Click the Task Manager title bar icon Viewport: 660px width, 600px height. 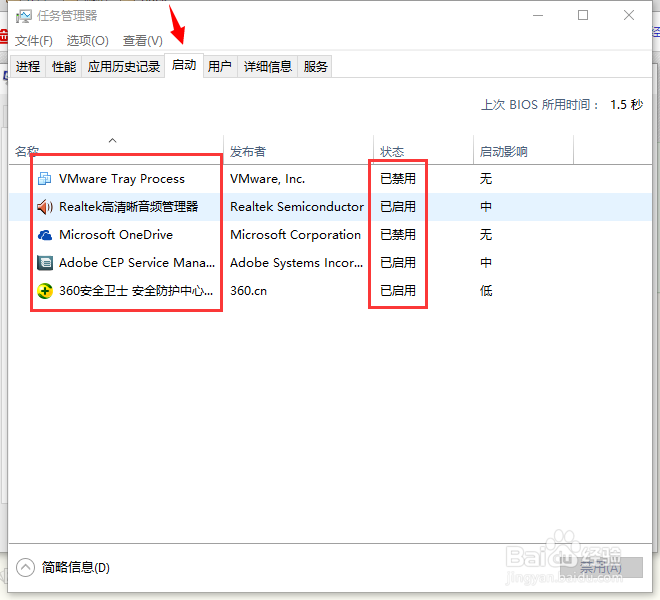pos(24,16)
